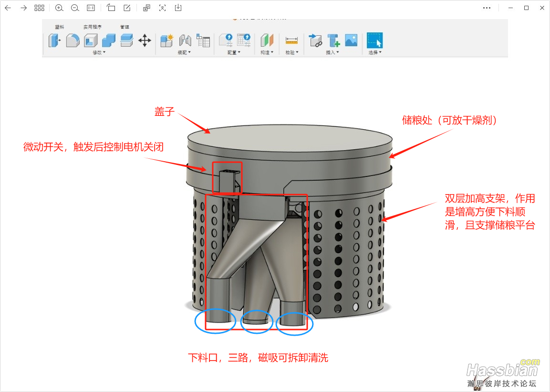Expand the 选择 dropdown
The width and height of the screenshot is (550, 392).
375,52
